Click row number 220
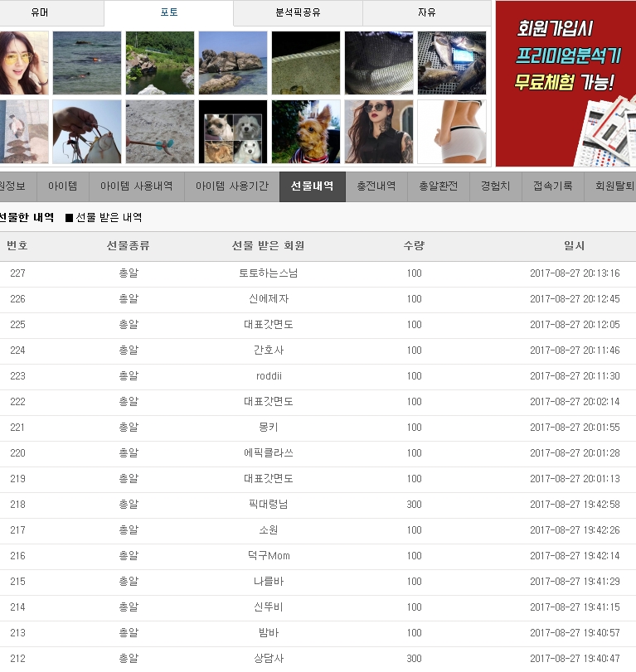 pos(17,453)
